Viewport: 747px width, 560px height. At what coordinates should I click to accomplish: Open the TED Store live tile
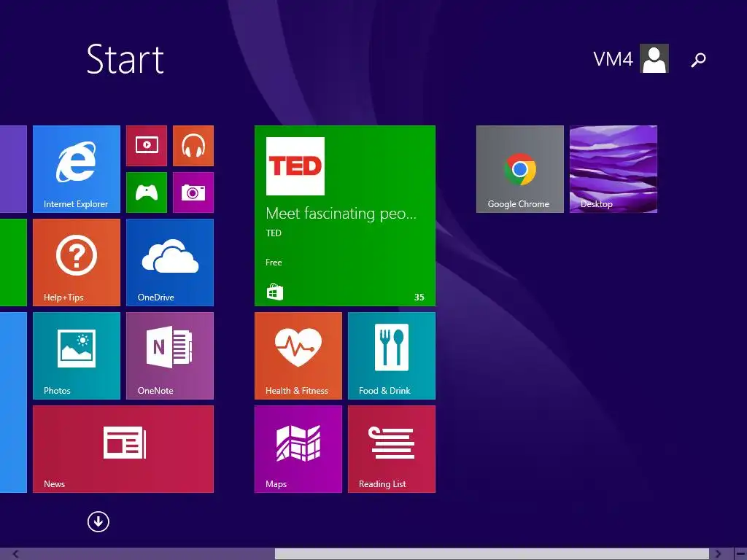point(345,216)
